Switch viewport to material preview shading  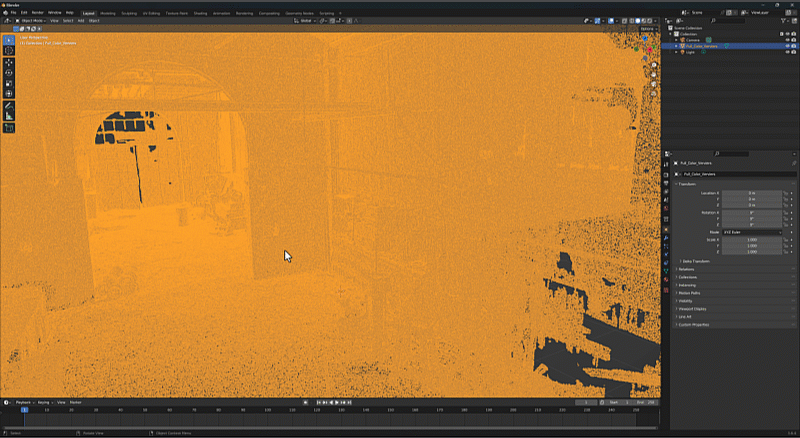coord(644,21)
